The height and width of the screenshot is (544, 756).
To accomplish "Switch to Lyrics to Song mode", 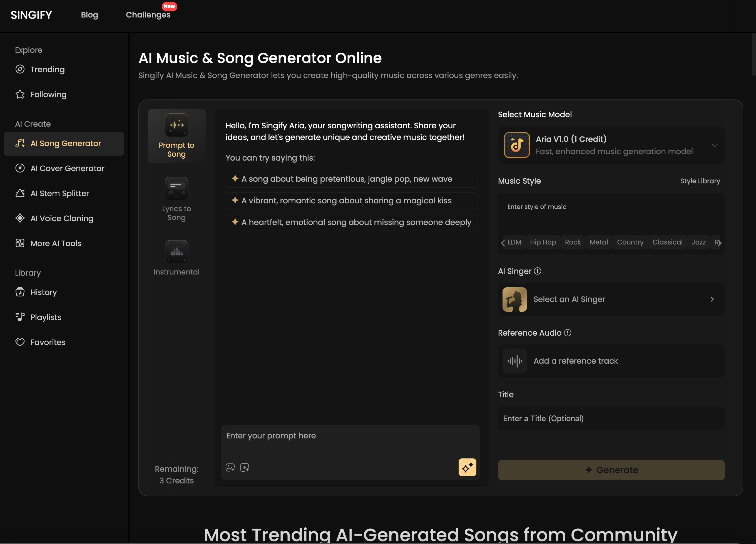I will (x=177, y=199).
